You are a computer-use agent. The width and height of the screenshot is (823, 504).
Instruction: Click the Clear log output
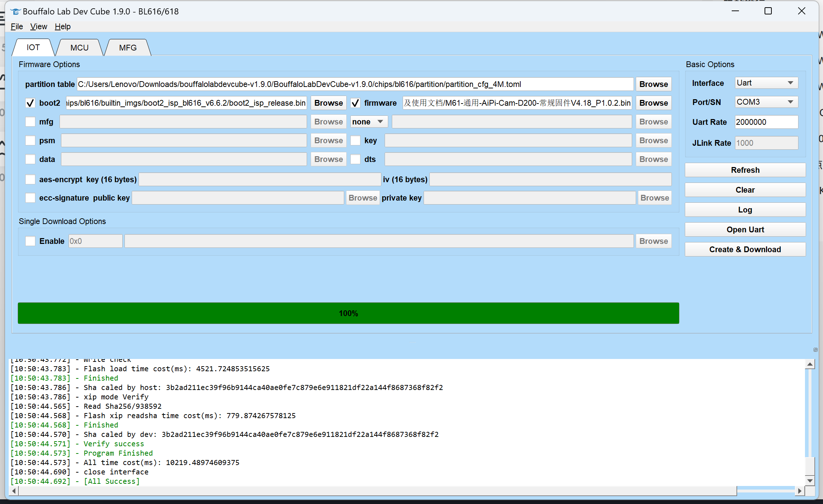pyautogui.click(x=744, y=189)
